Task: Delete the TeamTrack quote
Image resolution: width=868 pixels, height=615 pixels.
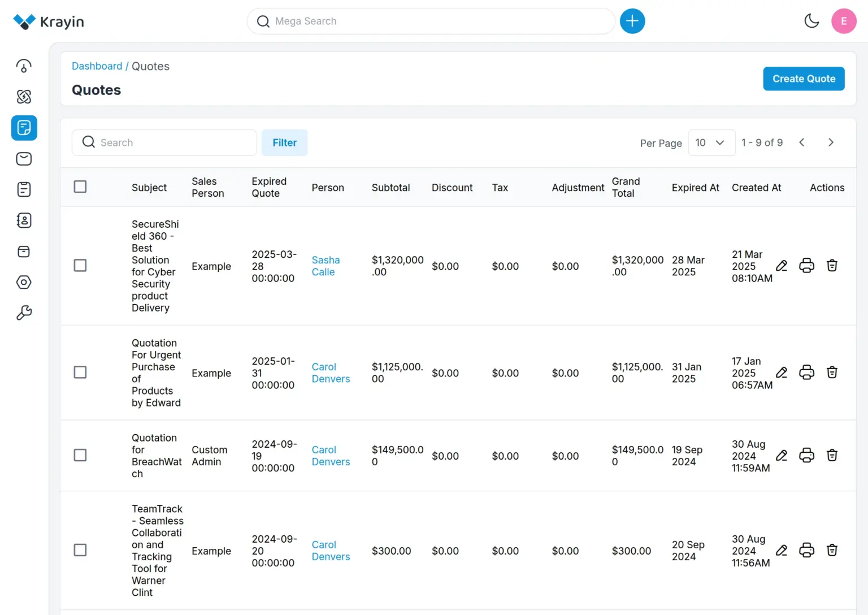Action: point(832,551)
